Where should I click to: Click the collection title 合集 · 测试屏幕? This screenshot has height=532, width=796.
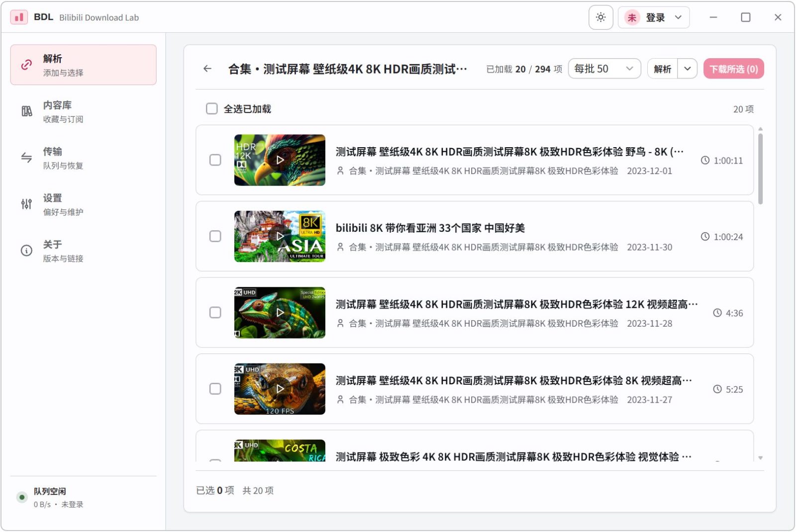point(347,69)
